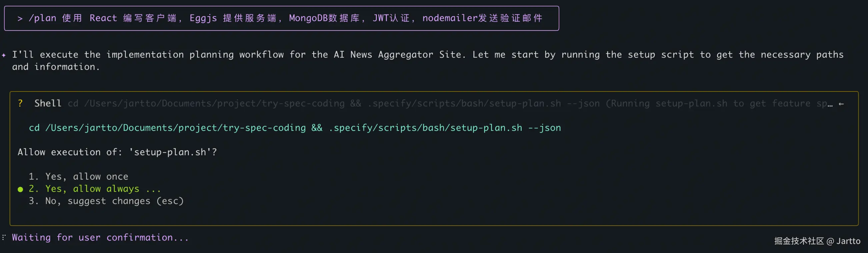The image size is (868, 253).
Task: Click the spinner icon beside Waiting for user confirmation
Action: (x=4, y=238)
